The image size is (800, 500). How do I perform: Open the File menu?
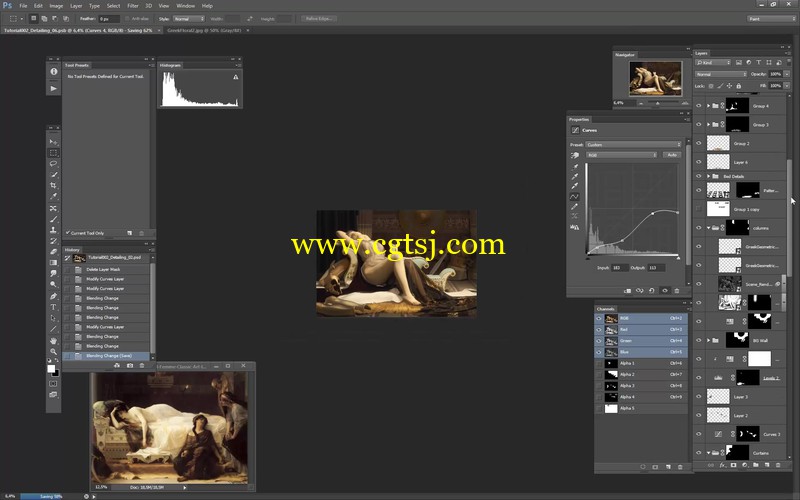(23, 6)
